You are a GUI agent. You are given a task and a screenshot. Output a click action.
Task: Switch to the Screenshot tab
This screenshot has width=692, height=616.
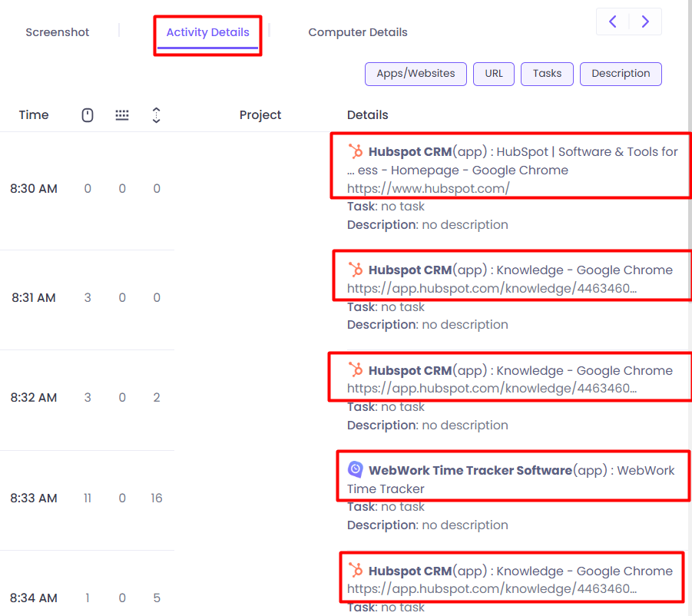[x=57, y=31]
